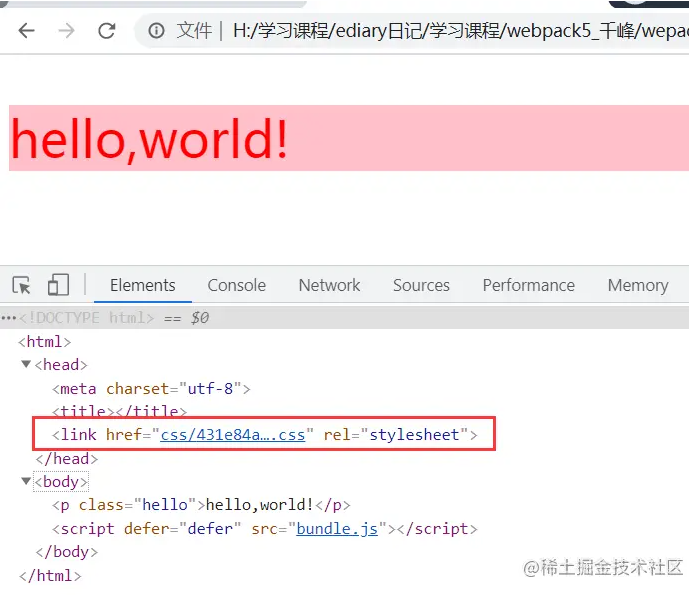Click the three-dot menu beside DOCTYPE
Viewport: 689px width, 600px height.
[8, 317]
